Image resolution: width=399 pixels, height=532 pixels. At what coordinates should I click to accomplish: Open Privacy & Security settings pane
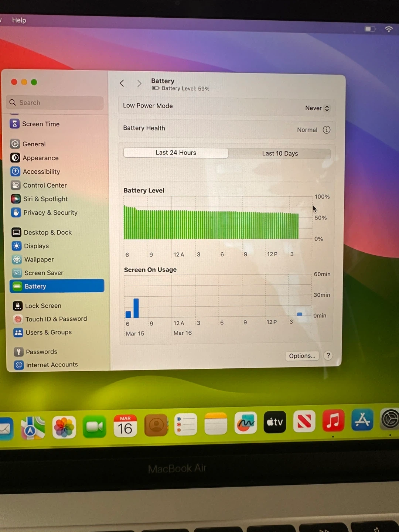click(50, 212)
